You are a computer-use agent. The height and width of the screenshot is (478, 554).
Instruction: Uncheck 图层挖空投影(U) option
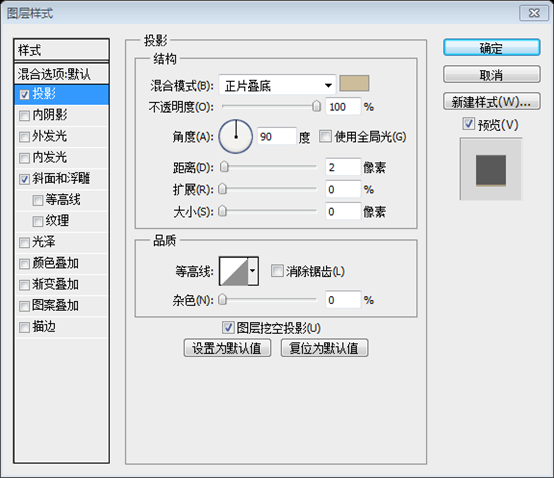[228, 327]
